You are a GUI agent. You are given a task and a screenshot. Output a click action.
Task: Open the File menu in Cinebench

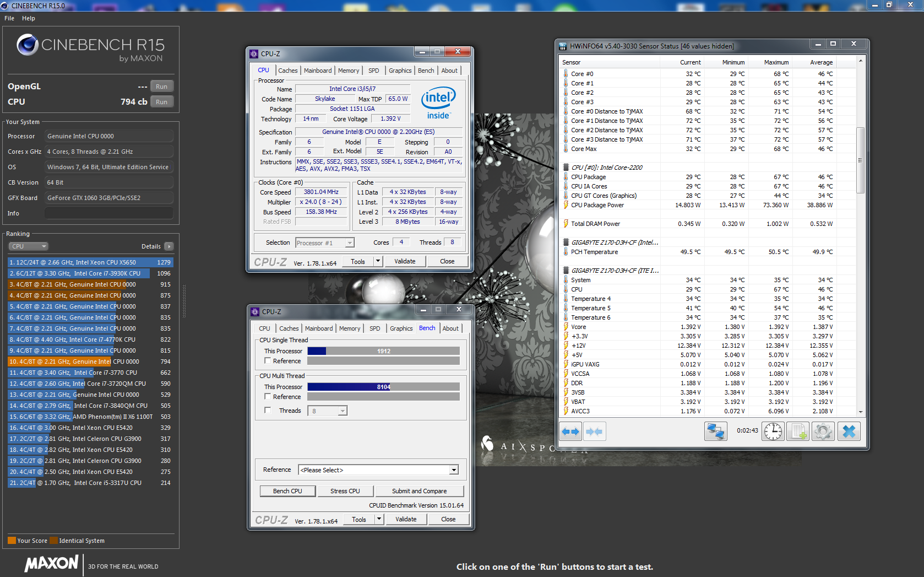(9, 18)
